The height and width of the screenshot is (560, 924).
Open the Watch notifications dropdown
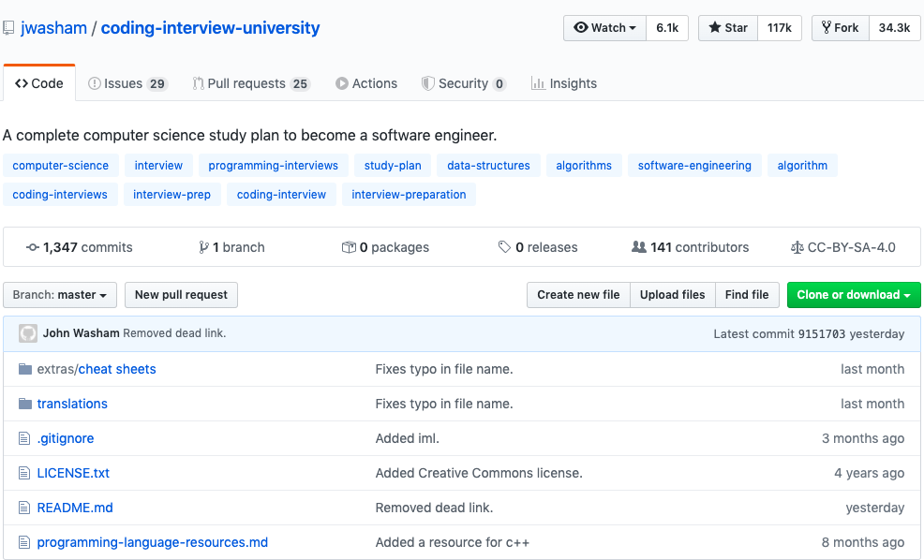point(604,28)
